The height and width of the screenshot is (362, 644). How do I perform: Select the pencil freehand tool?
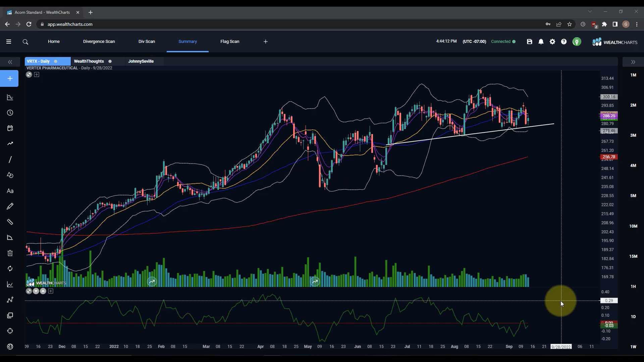tap(10, 206)
